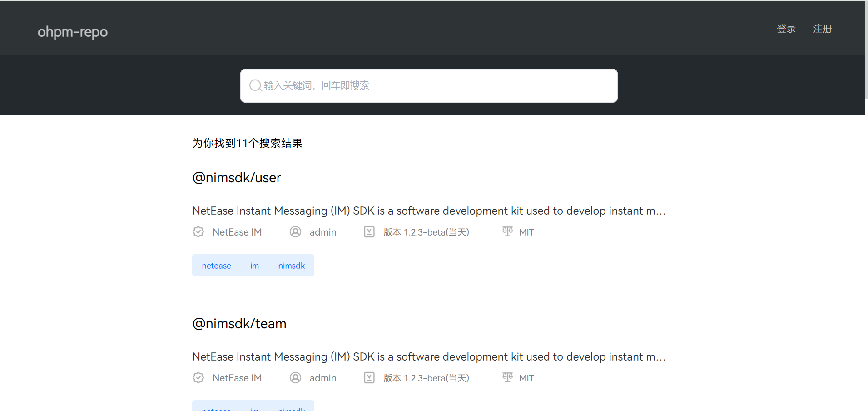Select the netease tag under @nimsdk/user
868x411 pixels.
(216, 266)
